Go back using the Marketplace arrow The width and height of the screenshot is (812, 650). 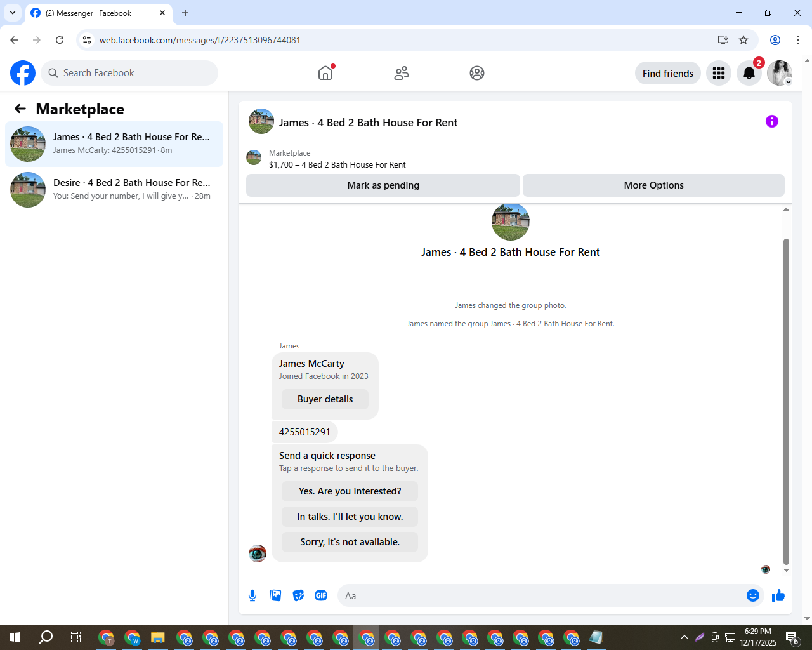(x=20, y=109)
